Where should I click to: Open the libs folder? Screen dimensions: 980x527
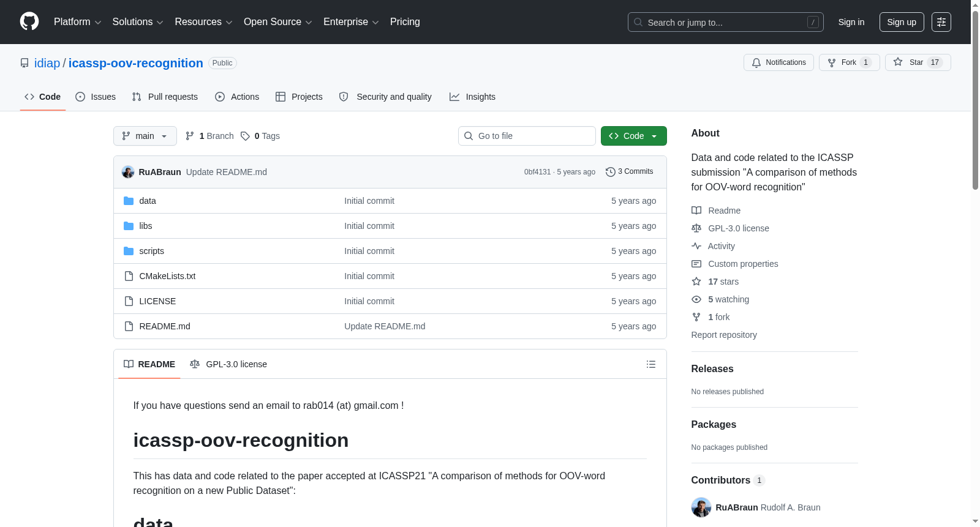[x=146, y=226]
